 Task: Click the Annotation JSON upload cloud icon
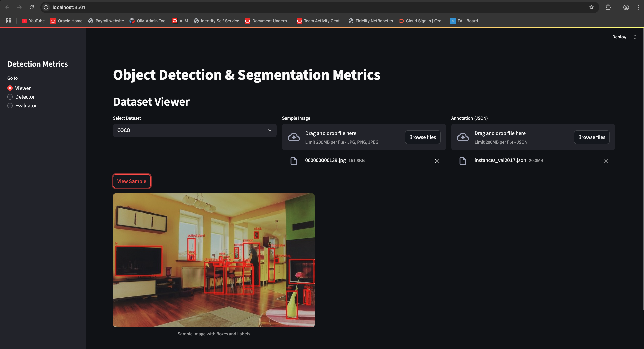463,137
